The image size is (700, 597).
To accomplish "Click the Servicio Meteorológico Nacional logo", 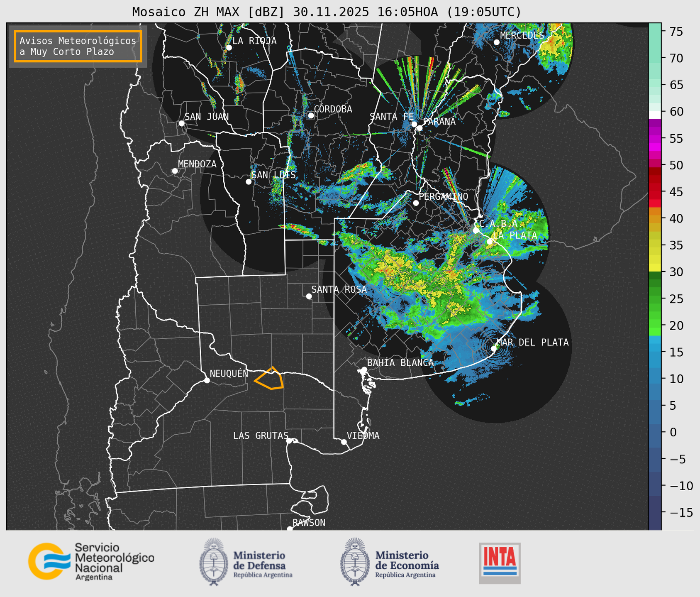I will pos(91,561).
